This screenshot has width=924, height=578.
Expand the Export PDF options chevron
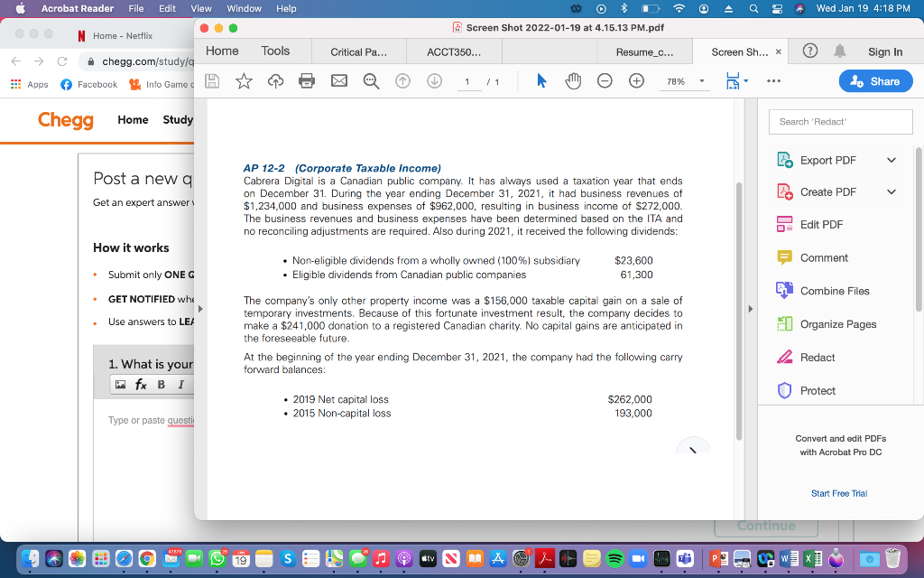(x=892, y=160)
